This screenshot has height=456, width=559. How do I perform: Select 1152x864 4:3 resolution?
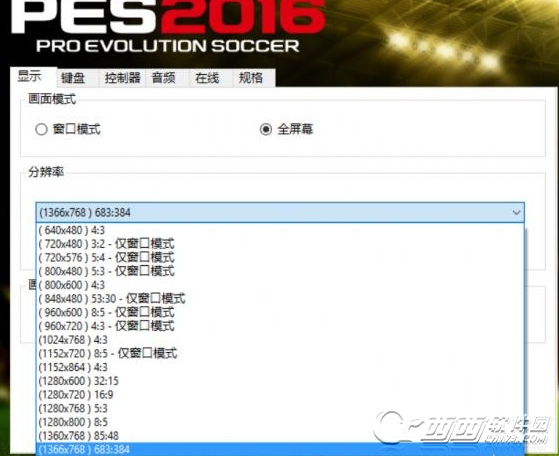click(x=280, y=367)
